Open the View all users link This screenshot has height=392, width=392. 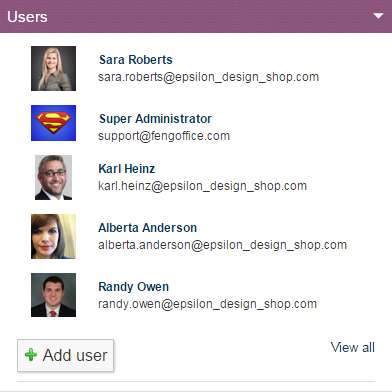353,347
